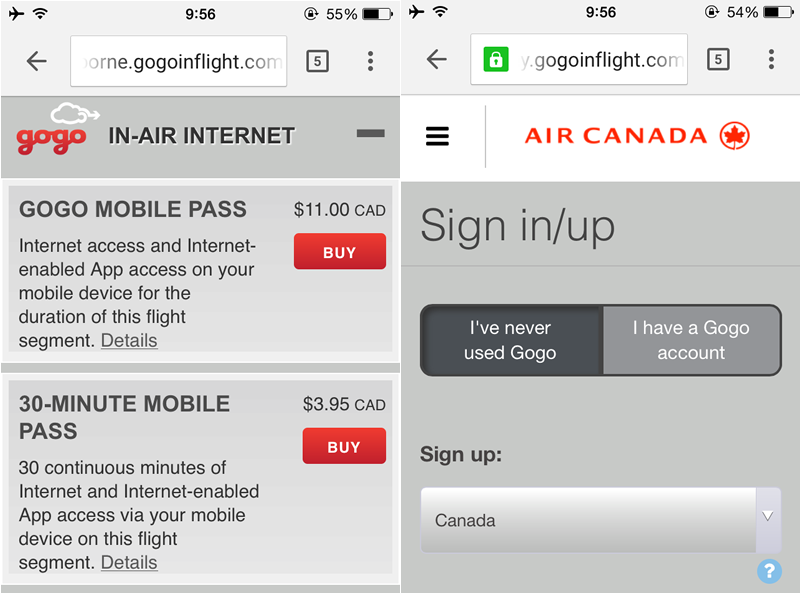This screenshot has height=593, width=800.
Task: Select "I have a Gogo account" option
Action: pyautogui.click(x=691, y=340)
